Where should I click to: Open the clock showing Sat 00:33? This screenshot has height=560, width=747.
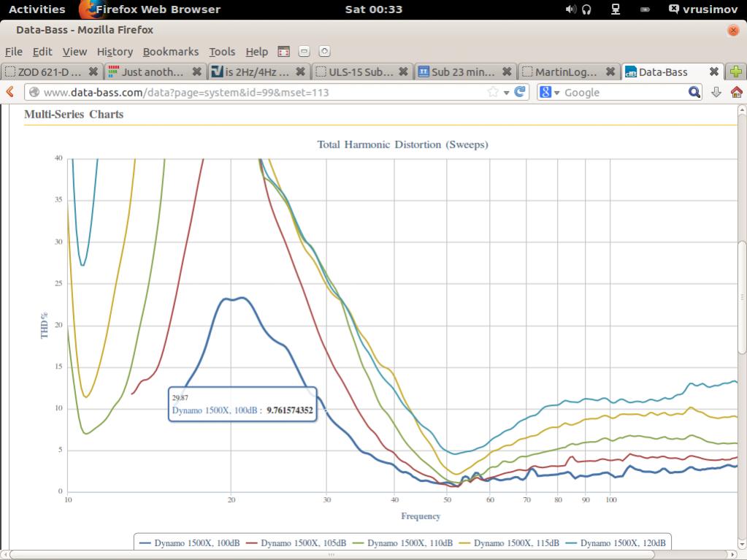(x=374, y=9)
